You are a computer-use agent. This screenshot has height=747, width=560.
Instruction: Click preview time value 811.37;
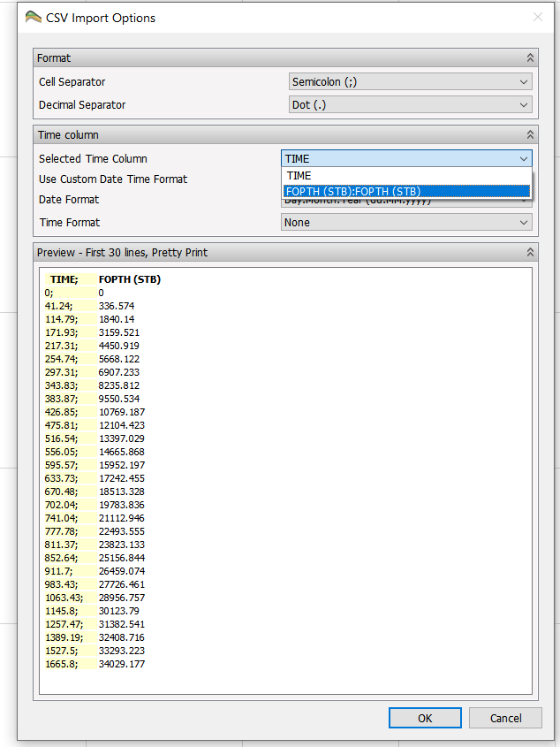pyautogui.click(x=61, y=545)
